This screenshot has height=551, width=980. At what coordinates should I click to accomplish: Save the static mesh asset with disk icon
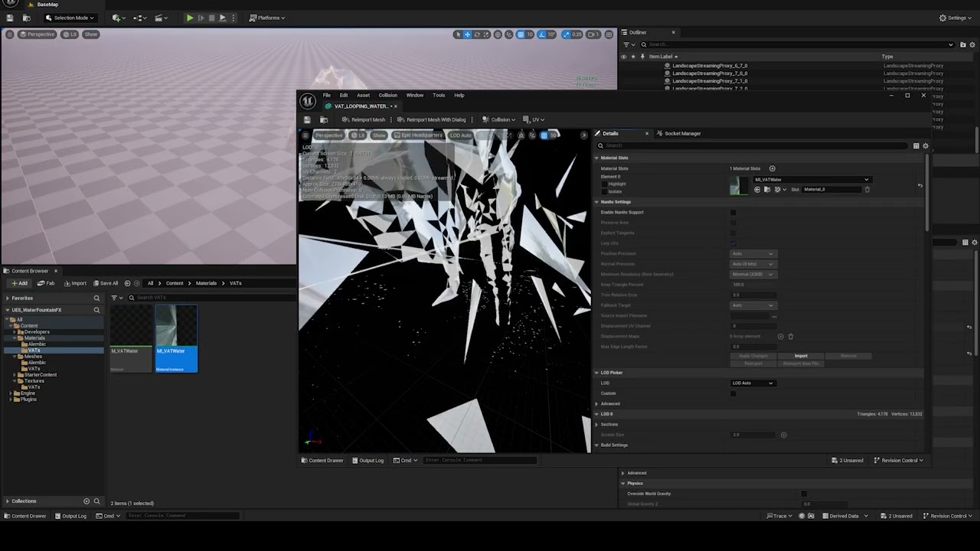(307, 119)
